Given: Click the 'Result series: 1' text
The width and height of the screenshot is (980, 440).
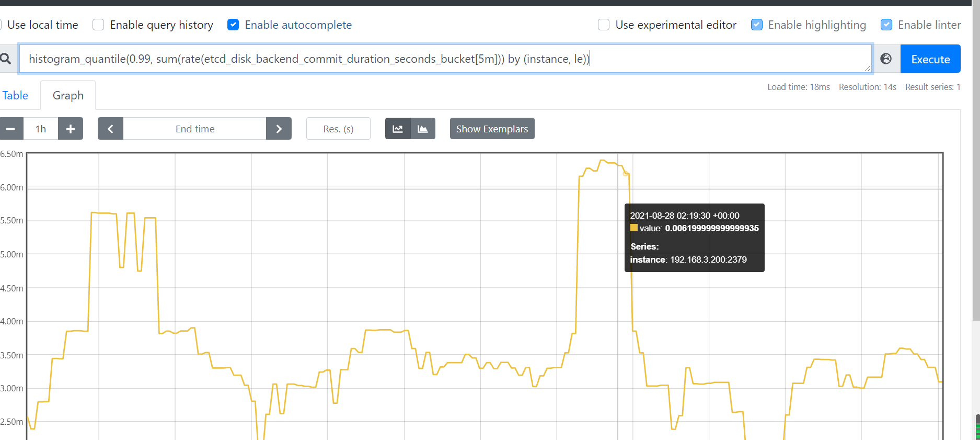Looking at the screenshot, I should pyautogui.click(x=932, y=87).
